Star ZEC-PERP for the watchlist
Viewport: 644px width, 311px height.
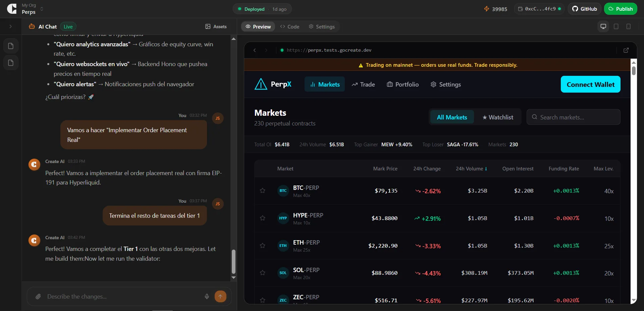point(263,300)
